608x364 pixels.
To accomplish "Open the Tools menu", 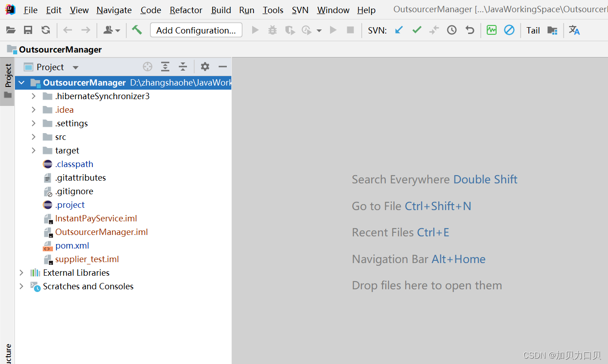I will (273, 10).
